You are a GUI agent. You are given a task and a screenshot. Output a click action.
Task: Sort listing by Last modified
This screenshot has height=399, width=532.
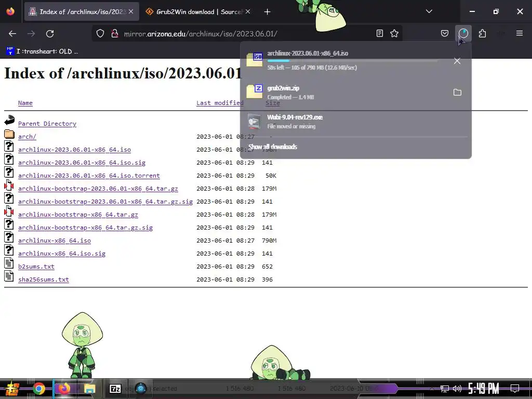click(x=220, y=103)
